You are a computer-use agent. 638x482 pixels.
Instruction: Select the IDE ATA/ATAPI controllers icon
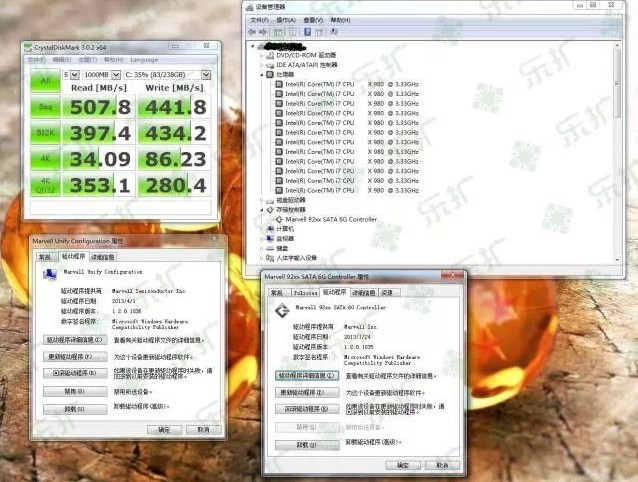tap(270, 65)
